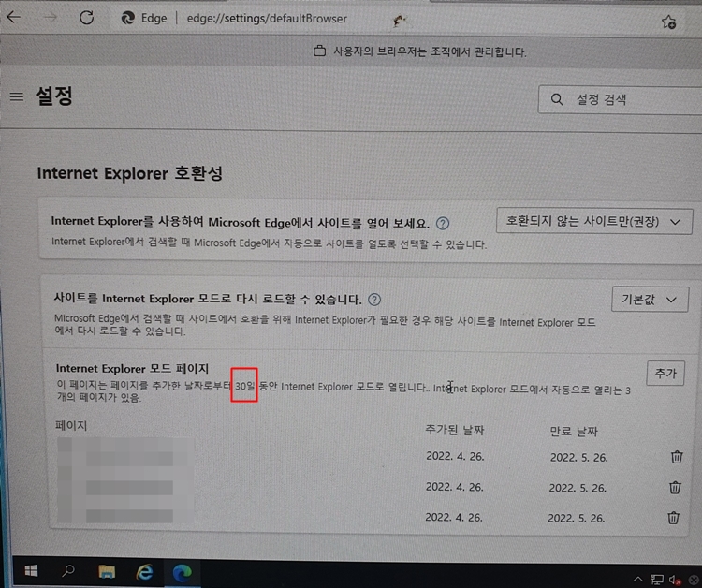
Task: Click the Internet Explorer 모드 페이지 heading
Action: (x=132, y=369)
